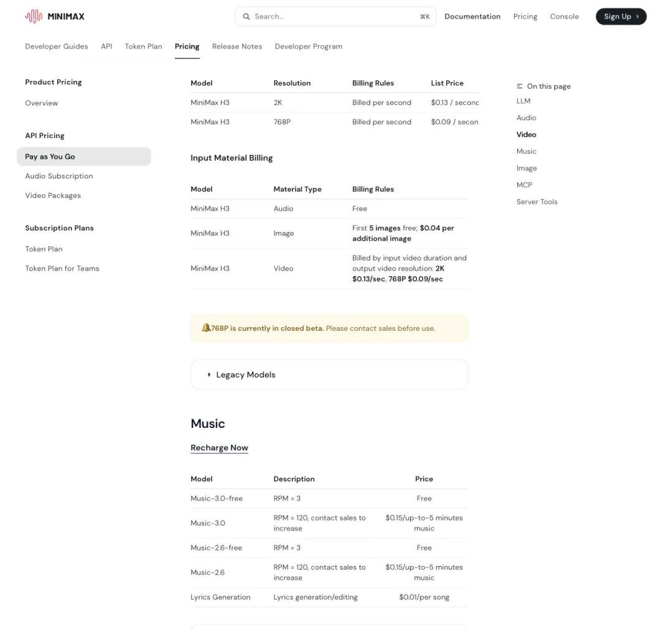The width and height of the screenshot is (672, 630).
Task: Jump to the LLM section
Action: [523, 101]
